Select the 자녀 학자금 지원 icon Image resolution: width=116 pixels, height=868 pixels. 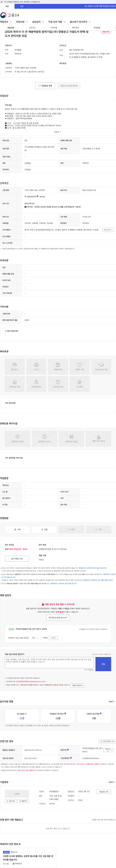(x=101, y=367)
